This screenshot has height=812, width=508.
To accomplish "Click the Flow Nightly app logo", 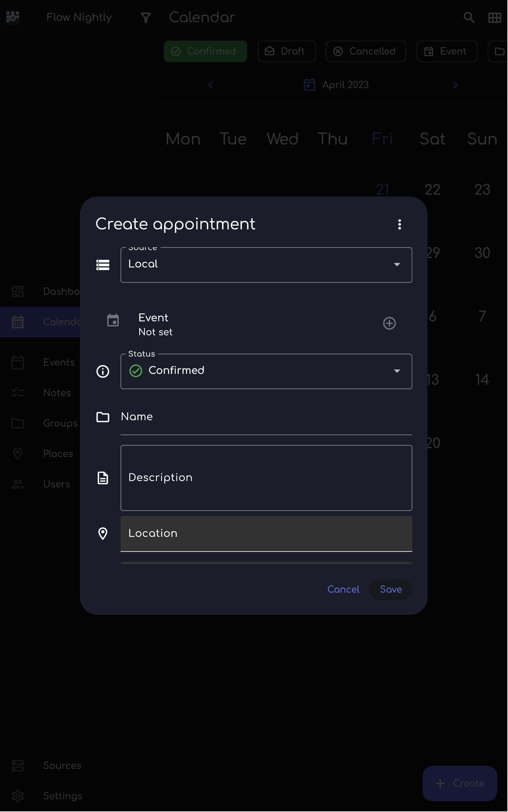I will click(x=13, y=17).
